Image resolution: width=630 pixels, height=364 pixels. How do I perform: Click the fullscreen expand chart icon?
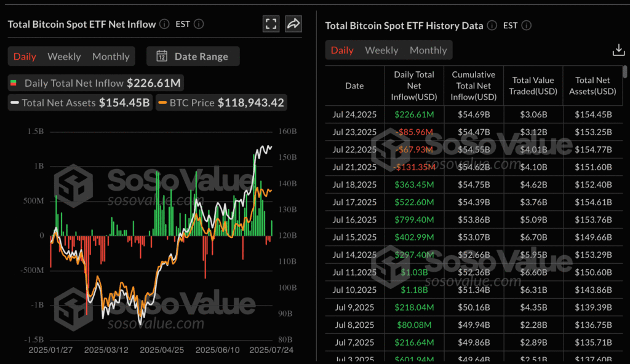pyautogui.click(x=271, y=24)
